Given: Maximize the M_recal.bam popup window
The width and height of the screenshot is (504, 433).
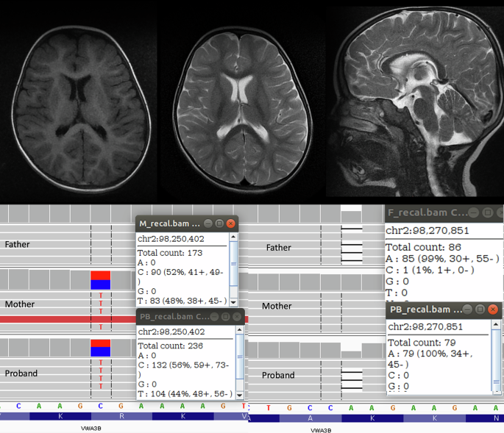Looking at the screenshot, I should [219, 223].
